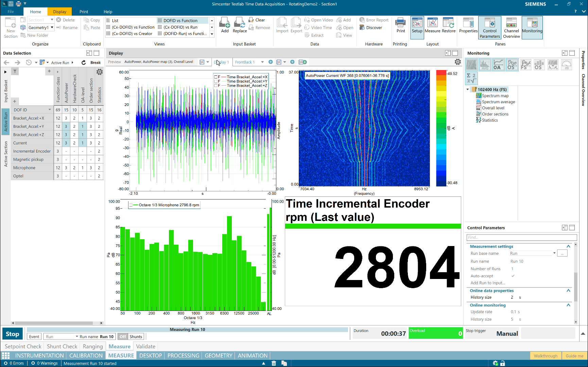Click Add to Input Basket icon
The image size is (588, 367).
(225, 25)
